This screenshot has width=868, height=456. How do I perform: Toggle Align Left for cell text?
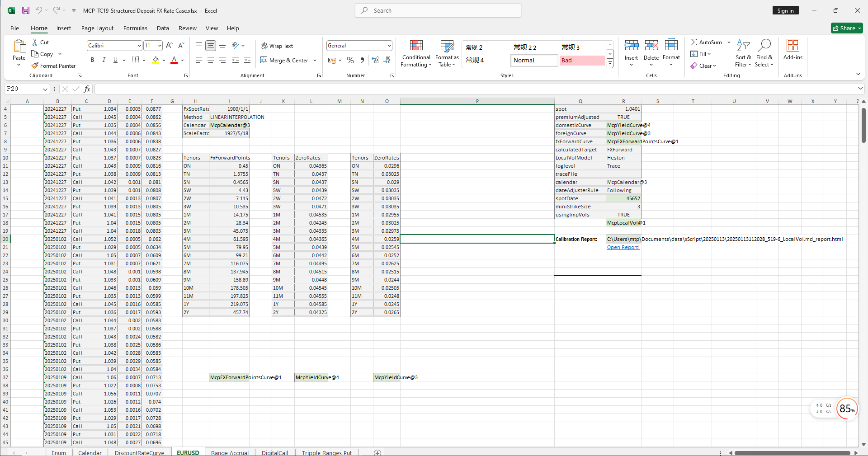(198, 60)
